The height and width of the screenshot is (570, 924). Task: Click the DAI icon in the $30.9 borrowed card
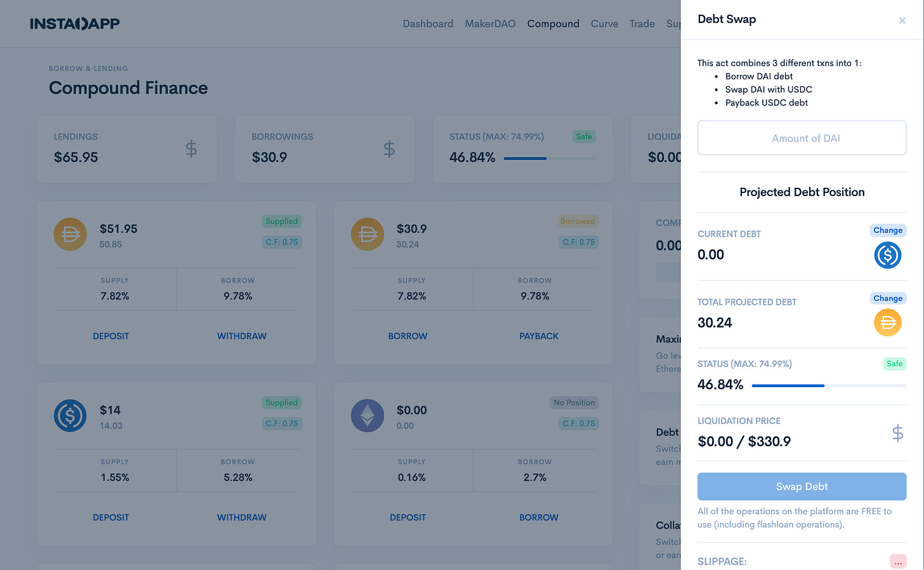(367, 234)
